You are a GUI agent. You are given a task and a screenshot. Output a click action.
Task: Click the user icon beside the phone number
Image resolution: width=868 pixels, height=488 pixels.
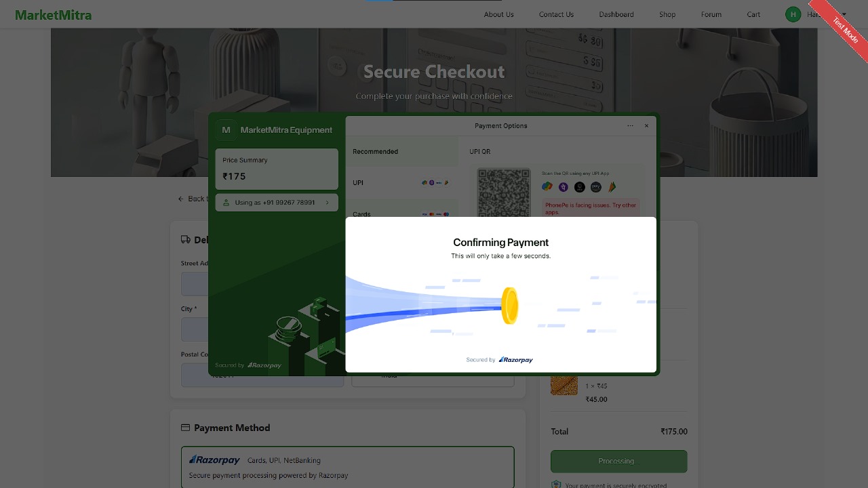[x=226, y=203]
